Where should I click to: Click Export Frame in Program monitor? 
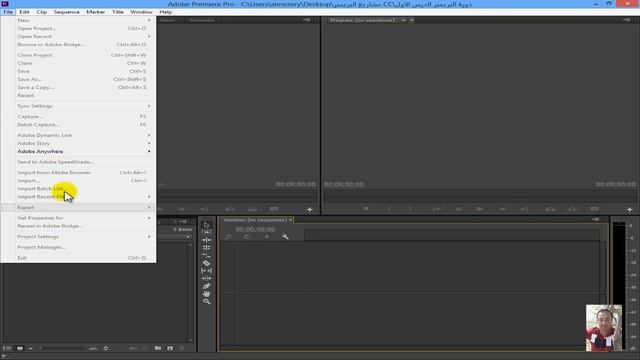(594, 209)
